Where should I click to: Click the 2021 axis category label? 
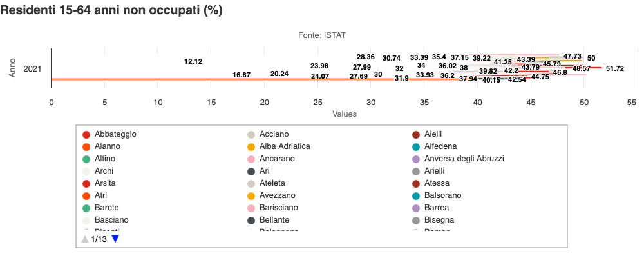[32, 68]
